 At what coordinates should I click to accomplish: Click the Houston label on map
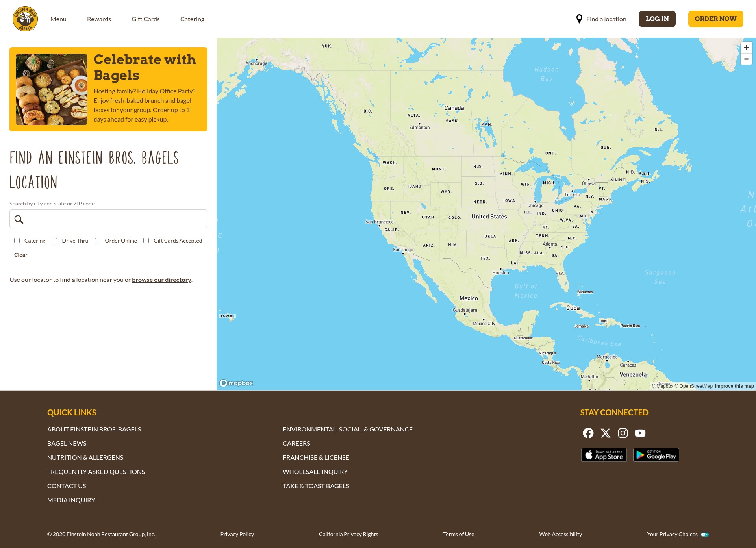click(x=500, y=273)
